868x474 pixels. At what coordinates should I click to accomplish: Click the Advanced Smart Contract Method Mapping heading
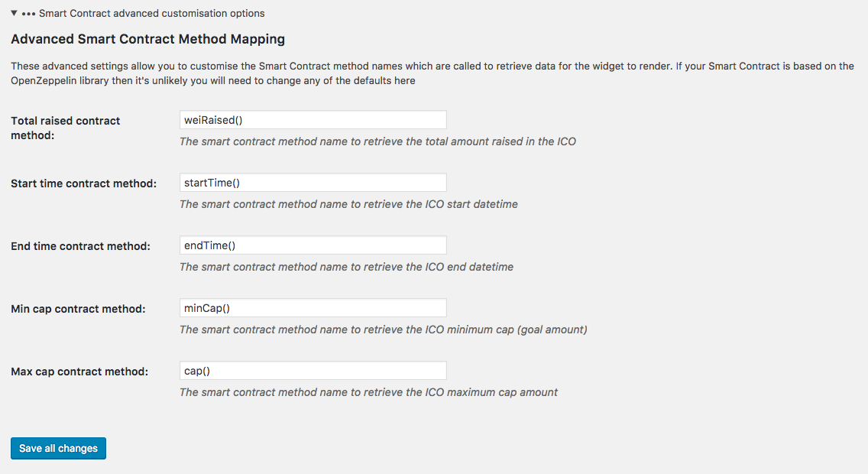[147, 39]
